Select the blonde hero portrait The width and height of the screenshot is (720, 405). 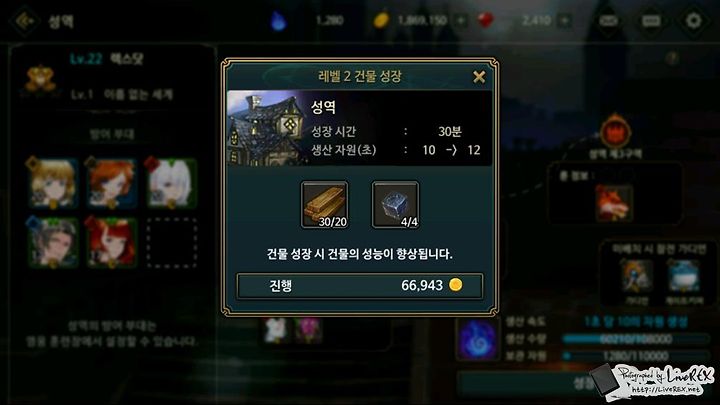53,183
